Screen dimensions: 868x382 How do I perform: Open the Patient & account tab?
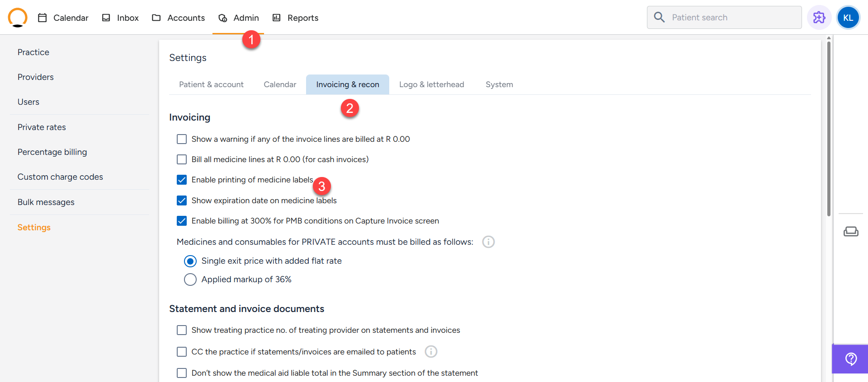[211, 84]
